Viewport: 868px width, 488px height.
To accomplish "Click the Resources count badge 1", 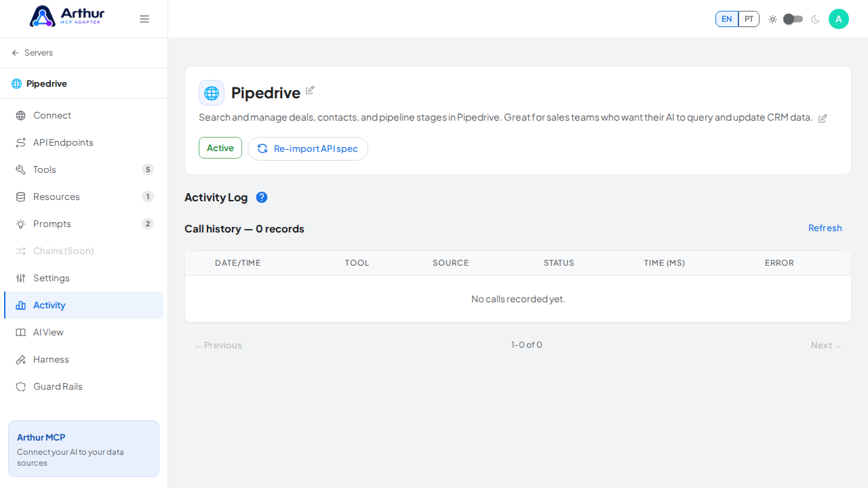I will (x=148, y=197).
